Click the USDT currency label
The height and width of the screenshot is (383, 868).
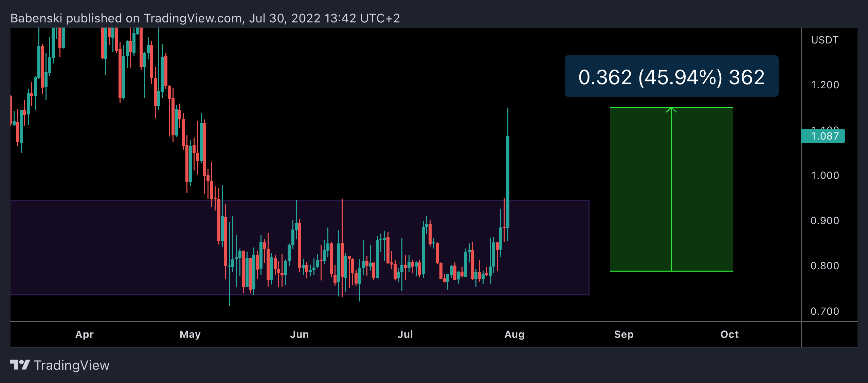(825, 40)
